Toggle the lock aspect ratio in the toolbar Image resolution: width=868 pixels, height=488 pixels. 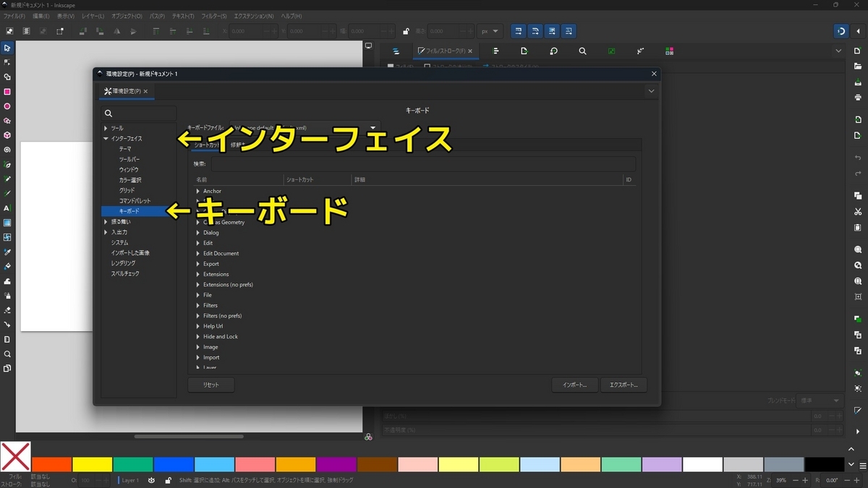coord(406,31)
